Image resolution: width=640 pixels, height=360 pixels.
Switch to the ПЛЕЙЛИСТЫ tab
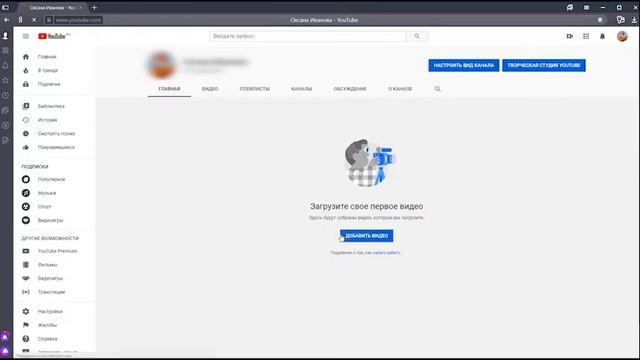(x=255, y=89)
